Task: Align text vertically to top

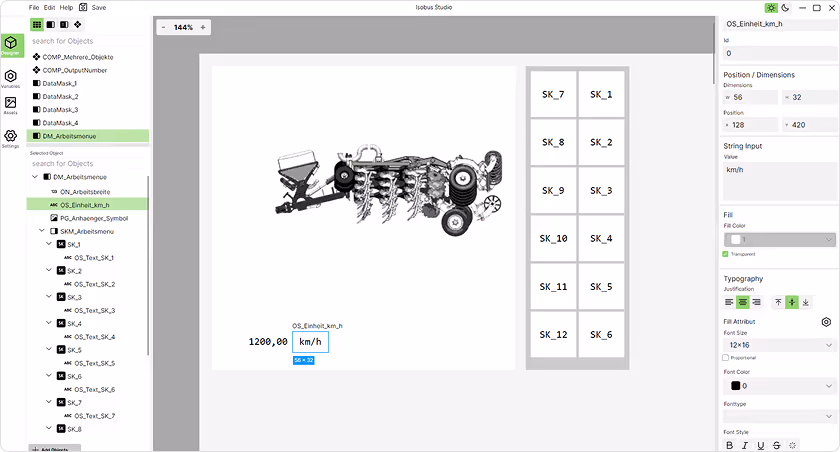Action: click(778, 303)
